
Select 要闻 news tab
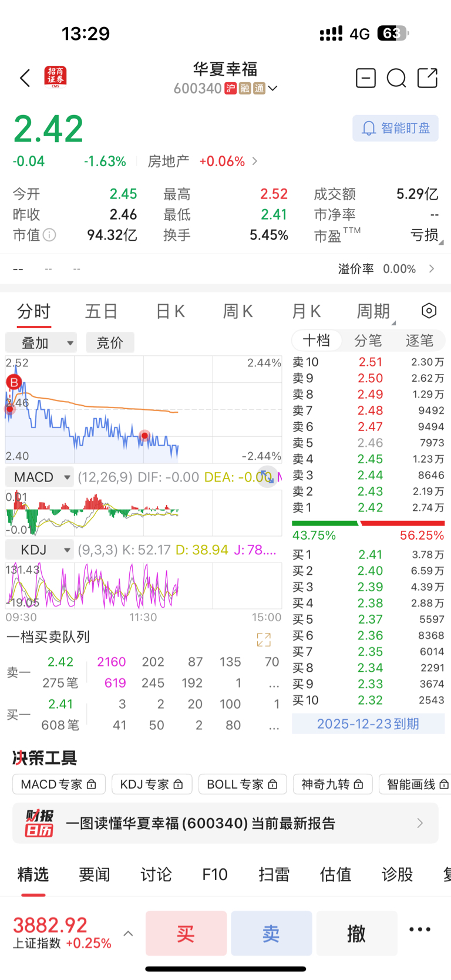pyautogui.click(x=95, y=874)
